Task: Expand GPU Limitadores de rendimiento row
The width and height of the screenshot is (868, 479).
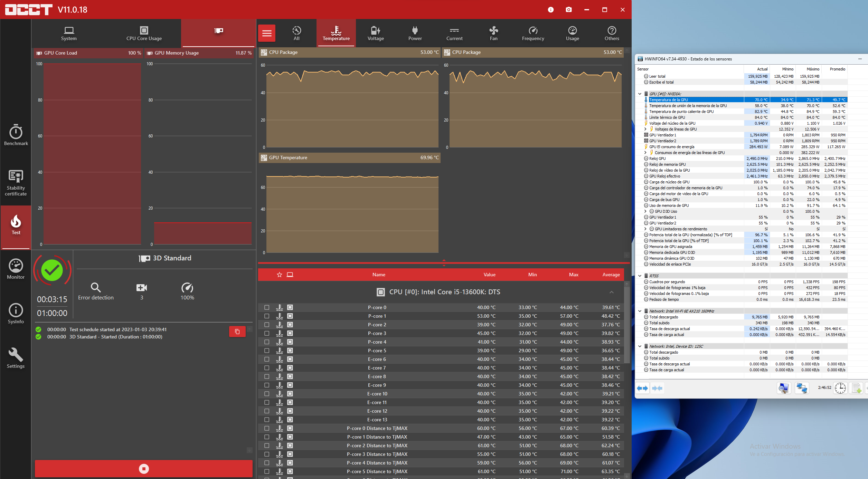Action: tap(645, 229)
